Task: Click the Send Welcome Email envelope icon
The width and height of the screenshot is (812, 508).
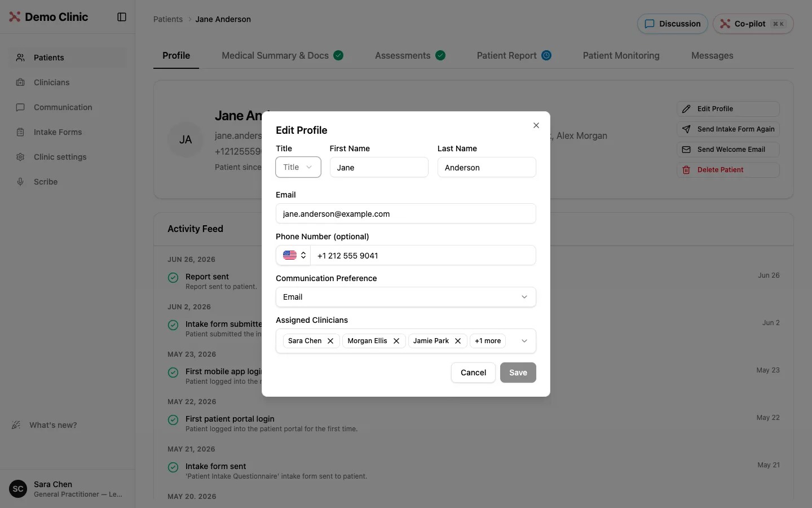Action: pyautogui.click(x=686, y=150)
